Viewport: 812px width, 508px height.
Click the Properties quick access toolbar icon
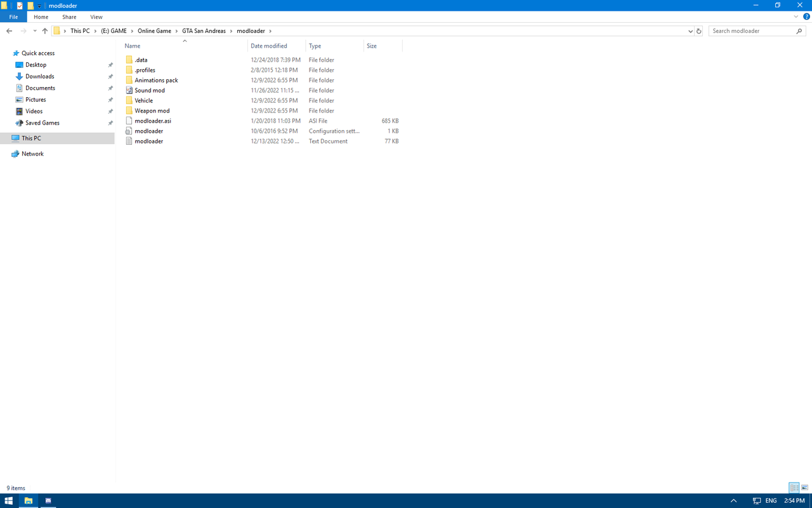click(x=19, y=5)
